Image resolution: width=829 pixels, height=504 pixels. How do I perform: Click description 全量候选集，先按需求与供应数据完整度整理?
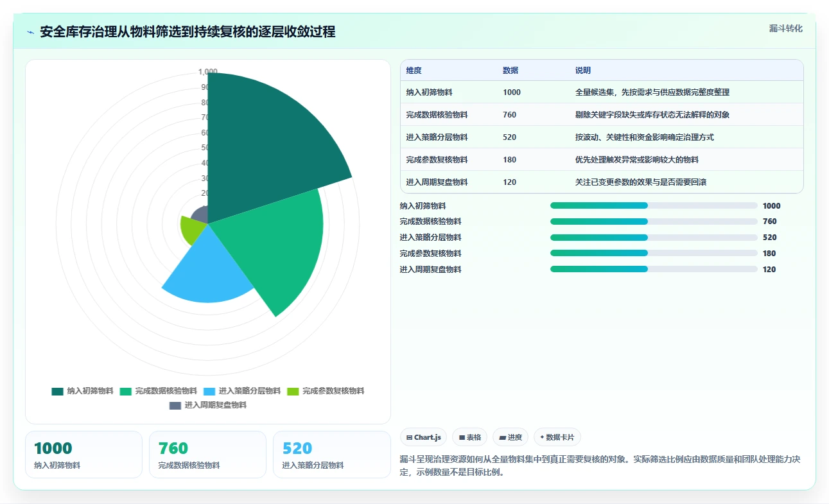click(652, 92)
